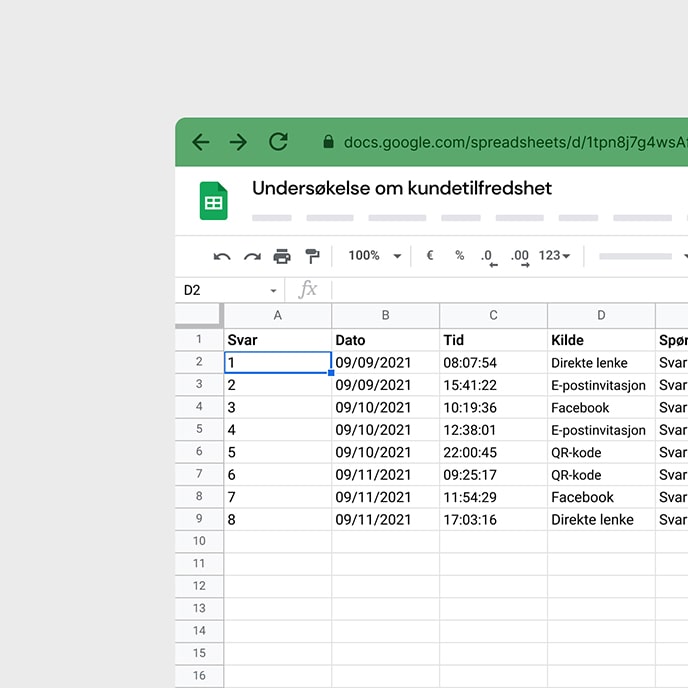The image size is (688, 688).
Task: Select column C header
Action: coord(494,315)
